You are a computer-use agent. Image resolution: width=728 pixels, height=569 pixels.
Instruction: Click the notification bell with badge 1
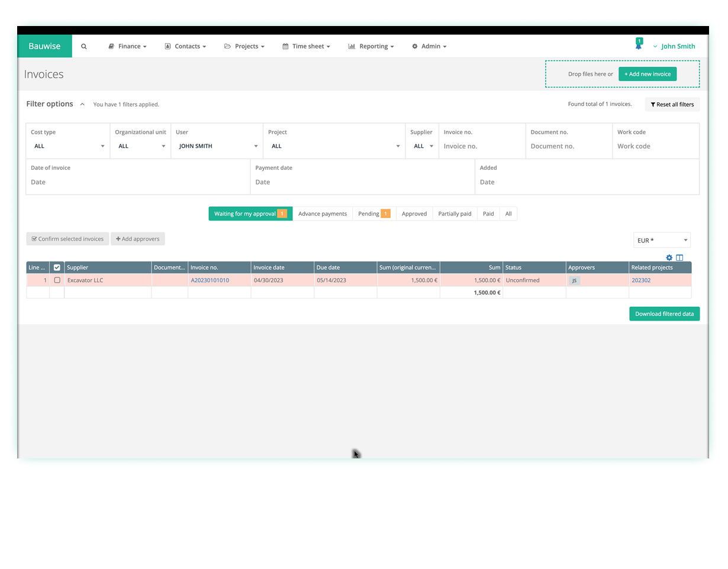[639, 44]
